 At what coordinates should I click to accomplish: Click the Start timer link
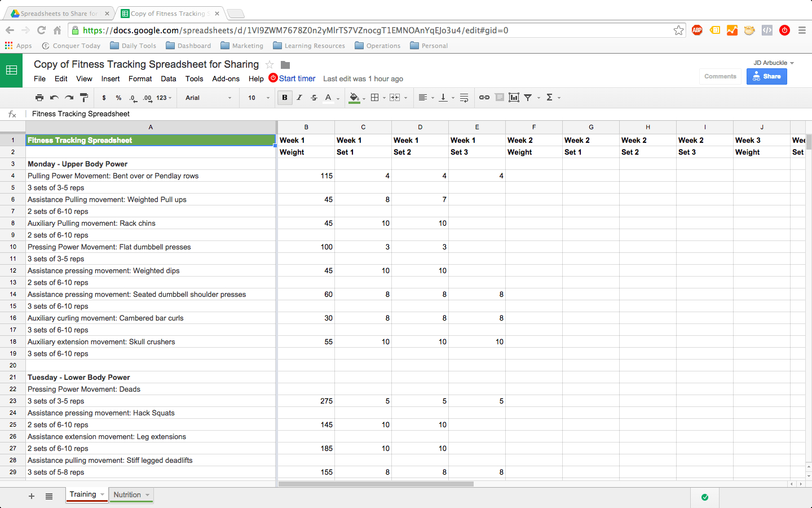(297, 78)
